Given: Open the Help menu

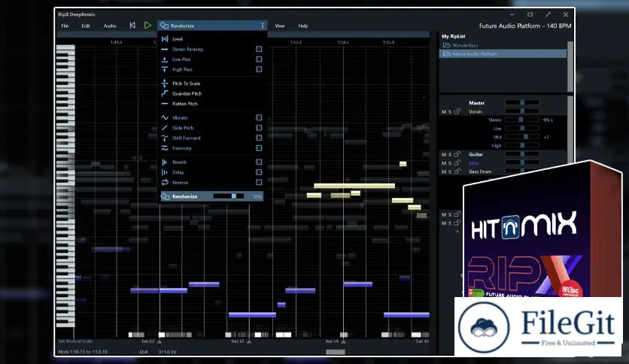Looking at the screenshot, I should 303,26.
